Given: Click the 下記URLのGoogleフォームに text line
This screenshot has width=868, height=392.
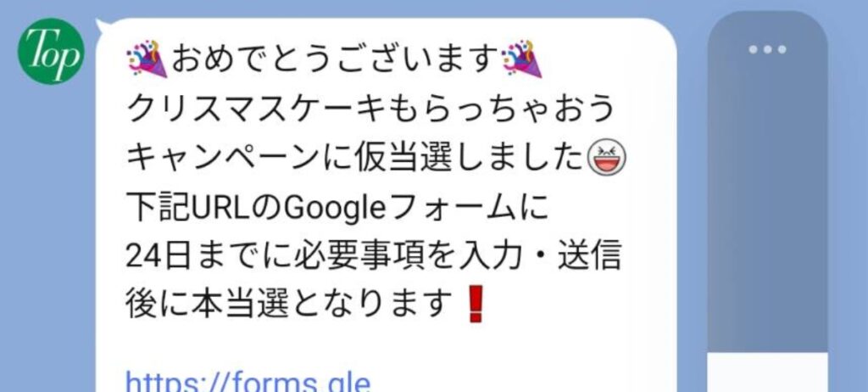Looking at the screenshot, I should click(337, 209).
